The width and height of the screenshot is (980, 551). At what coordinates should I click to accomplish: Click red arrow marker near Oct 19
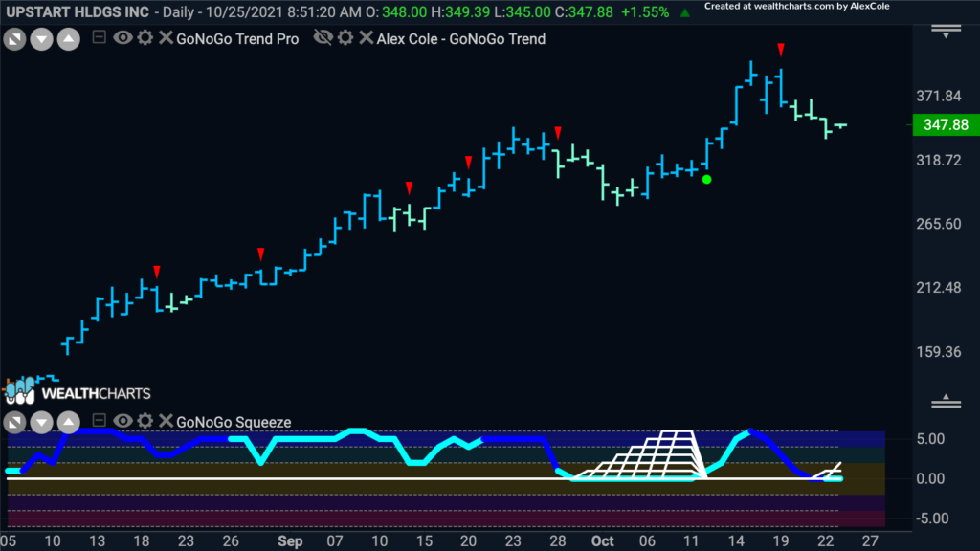point(781,50)
